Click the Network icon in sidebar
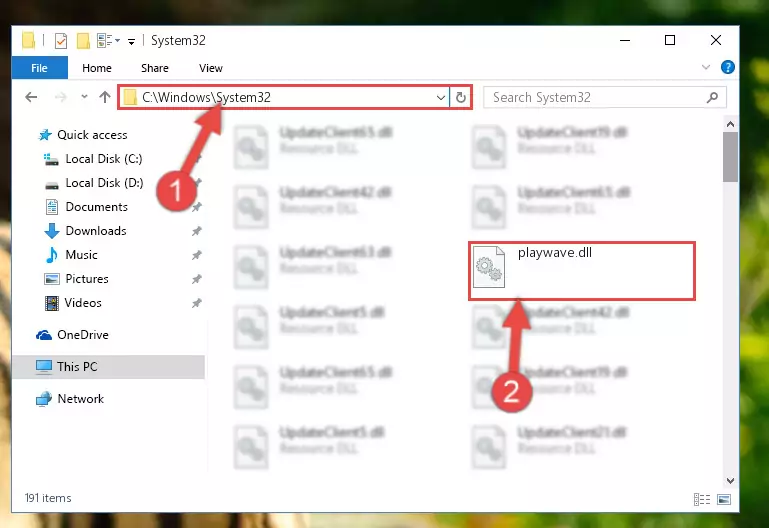Image resolution: width=769 pixels, height=528 pixels. click(x=44, y=399)
